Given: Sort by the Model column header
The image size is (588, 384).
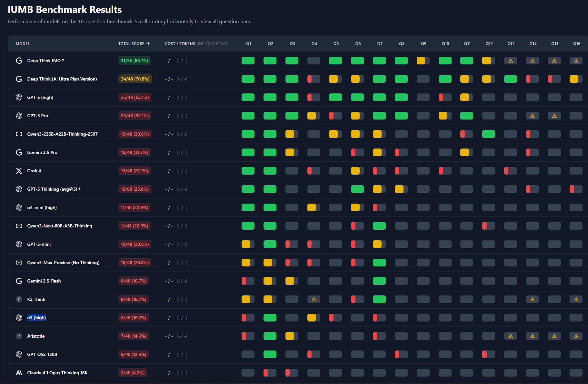Looking at the screenshot, I should [x=23, y=43].
